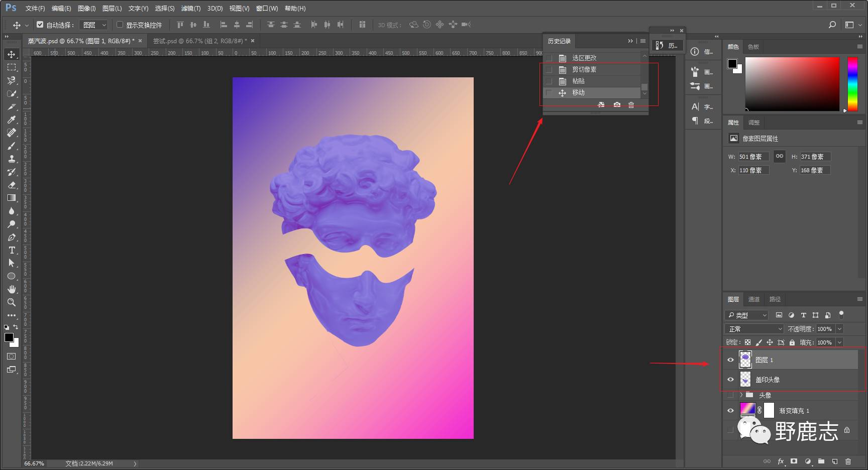Pick the Zoom tool in the toolbar

12,302
